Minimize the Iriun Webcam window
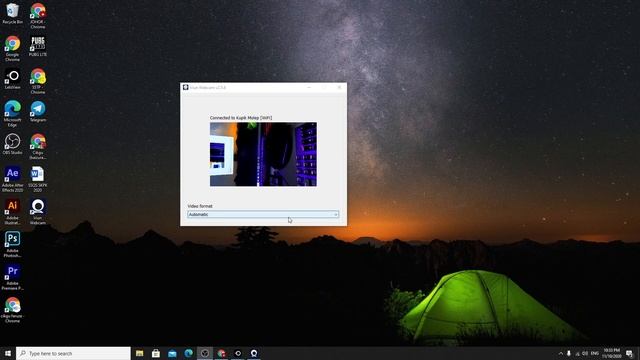This screenshot has width=640, height=360. coord(309,87)
